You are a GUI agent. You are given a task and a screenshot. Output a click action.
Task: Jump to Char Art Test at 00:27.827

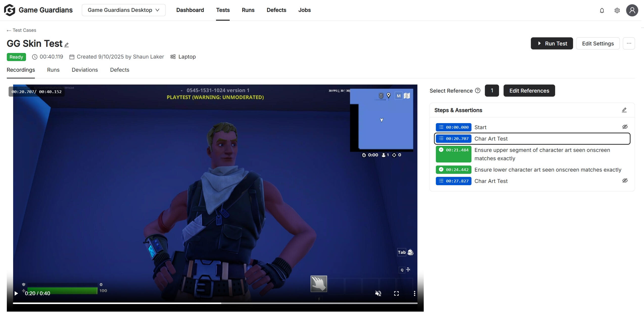tap(454, 181)
